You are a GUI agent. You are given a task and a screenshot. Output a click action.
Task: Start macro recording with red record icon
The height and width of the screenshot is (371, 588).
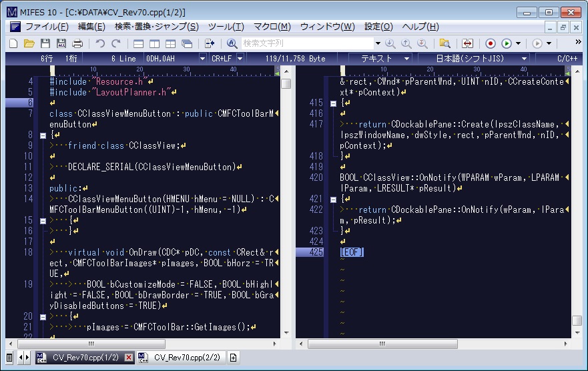pyautogui.click(x=491, y=43)
